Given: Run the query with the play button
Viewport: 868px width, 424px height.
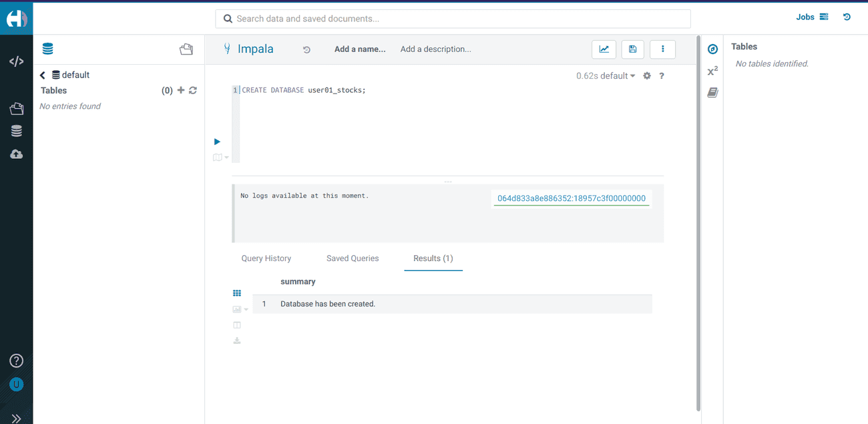Looking at the screenshot, I should [x=217, y=142].
